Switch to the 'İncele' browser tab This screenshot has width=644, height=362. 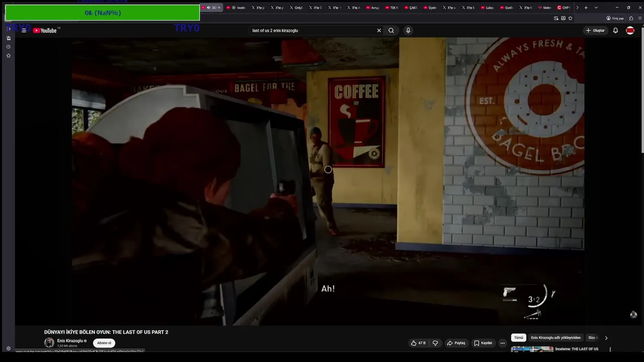point(235,8)
